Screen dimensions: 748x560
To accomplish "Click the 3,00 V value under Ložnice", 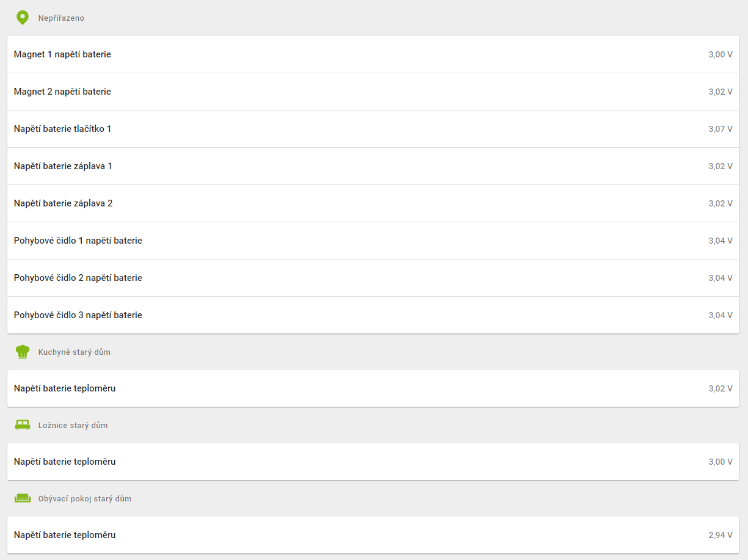I will (721, 462).
